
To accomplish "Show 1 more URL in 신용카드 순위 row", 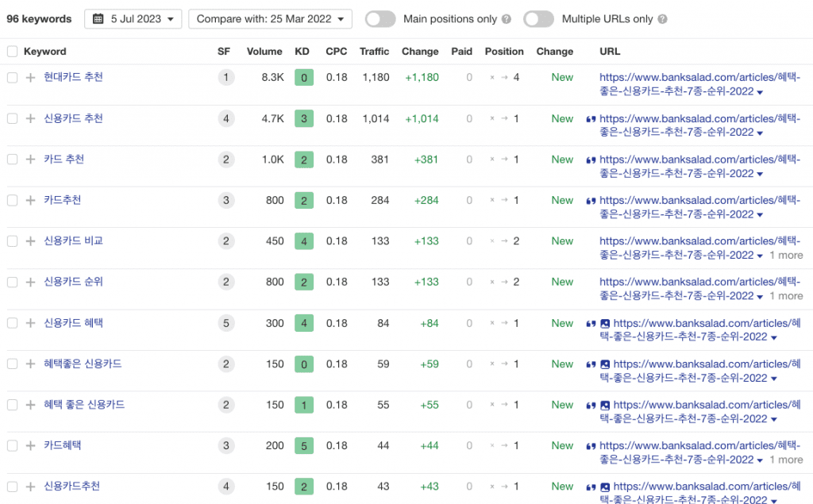I will click(786, 296).
